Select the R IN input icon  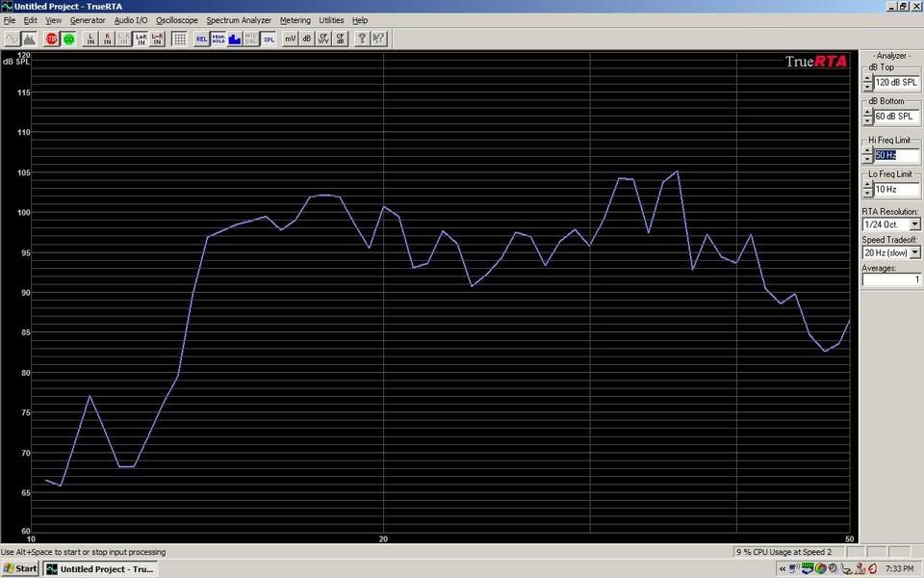click(x=107, y=39)
